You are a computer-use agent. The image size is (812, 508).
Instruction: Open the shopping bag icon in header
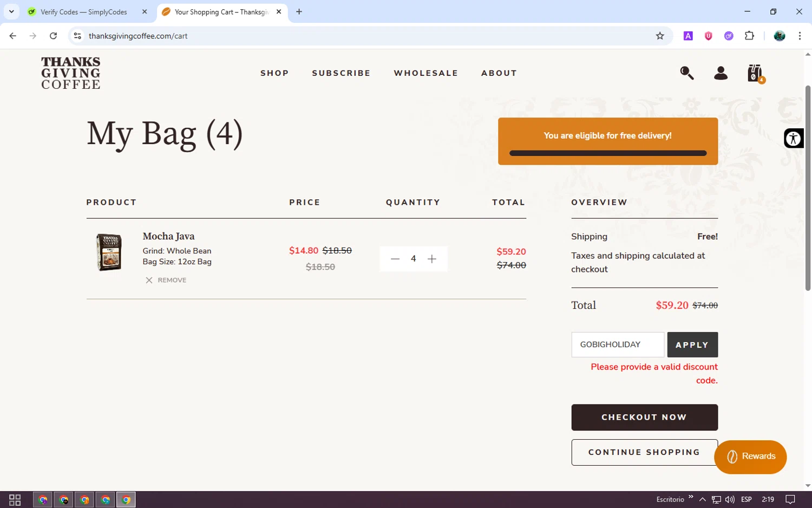tap(755, 73)
